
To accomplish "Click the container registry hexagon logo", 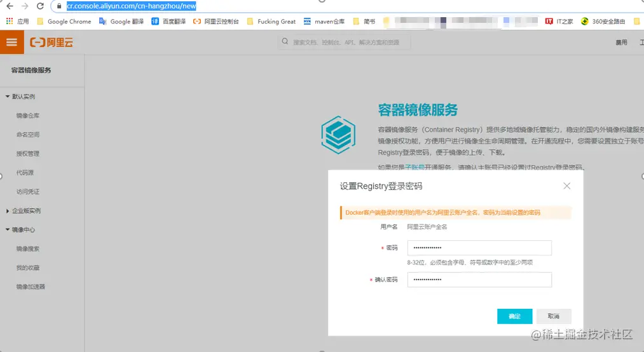I will 338,135.
